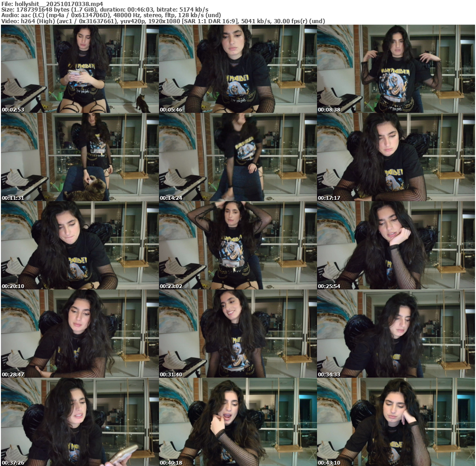
Task: Open the thumbnail marked 00:20:10
Action: [x=79, y=245]
